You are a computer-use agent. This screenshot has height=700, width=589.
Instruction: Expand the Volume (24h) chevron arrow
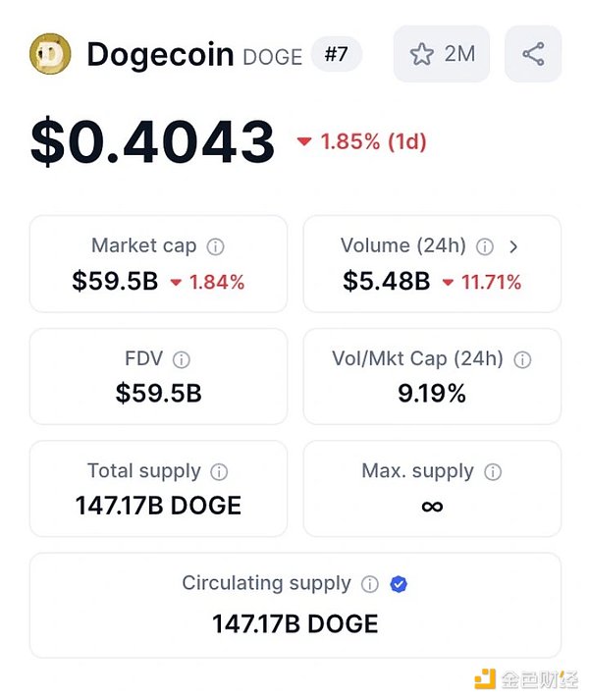513,246
